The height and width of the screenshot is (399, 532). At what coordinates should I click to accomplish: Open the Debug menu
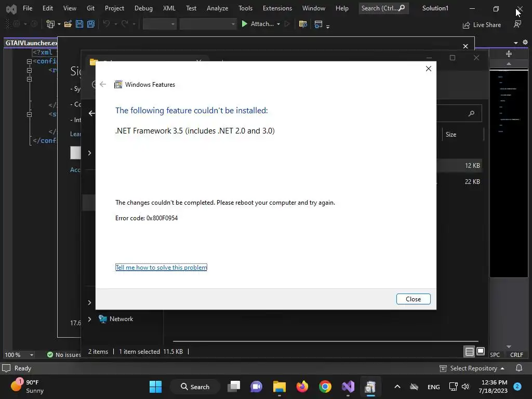pos(143,8)
